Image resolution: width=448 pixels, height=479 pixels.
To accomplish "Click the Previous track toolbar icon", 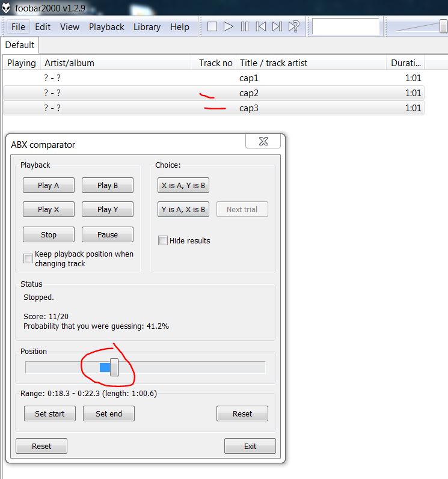I will pos(260,26).
